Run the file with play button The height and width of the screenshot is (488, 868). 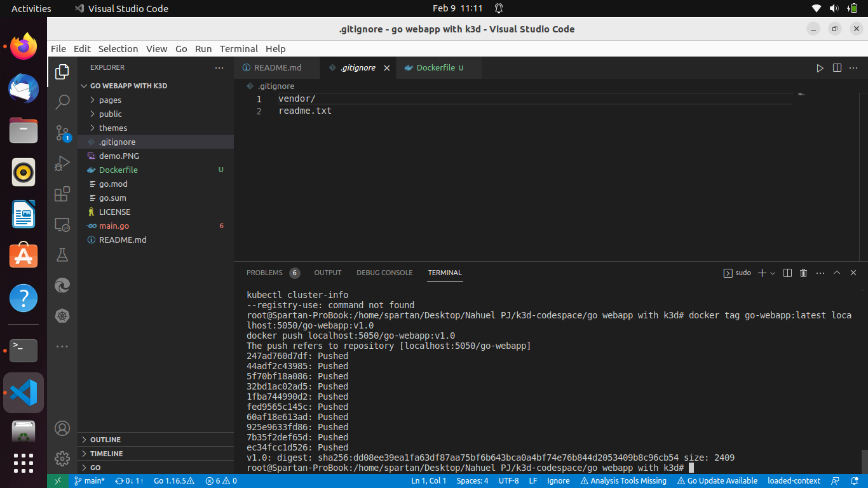tap(820, 68)
